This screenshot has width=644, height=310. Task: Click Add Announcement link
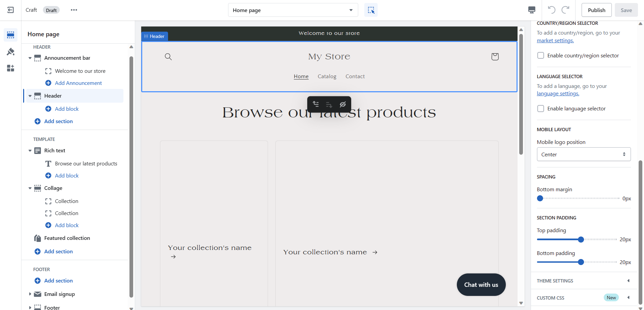pyautogui.click(x=78, y=83)
